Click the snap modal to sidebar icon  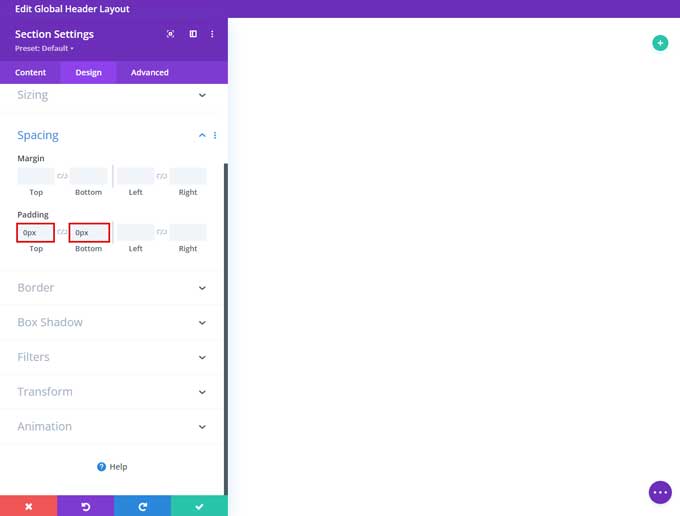point(193,34)
